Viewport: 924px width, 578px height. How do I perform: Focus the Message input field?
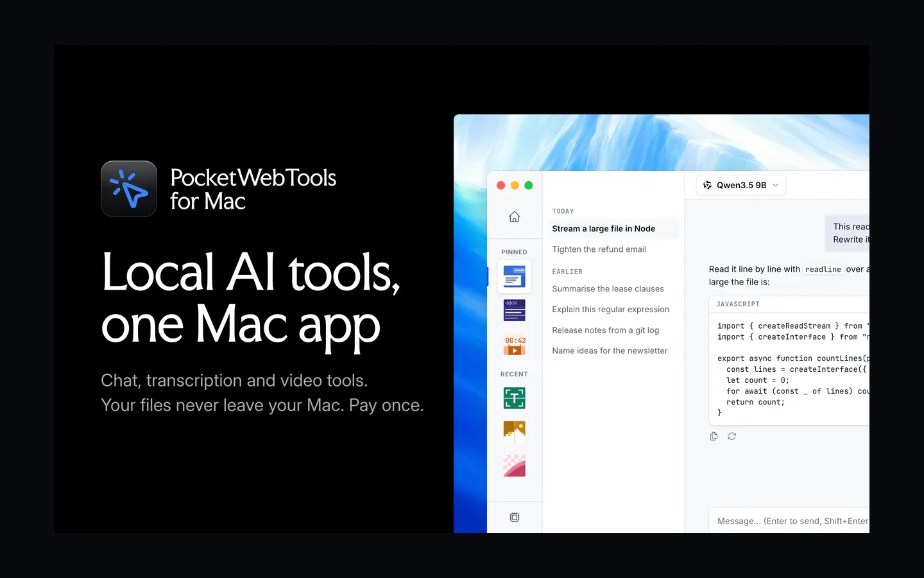789,521
